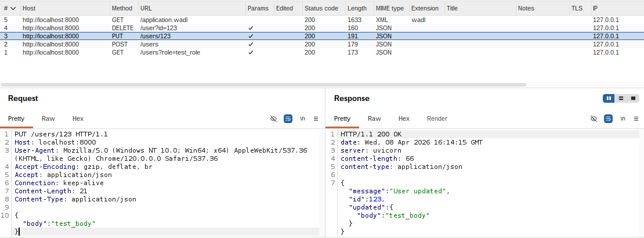Sort the table by the Host column header

pyautogui.click(x=65, y=8)
